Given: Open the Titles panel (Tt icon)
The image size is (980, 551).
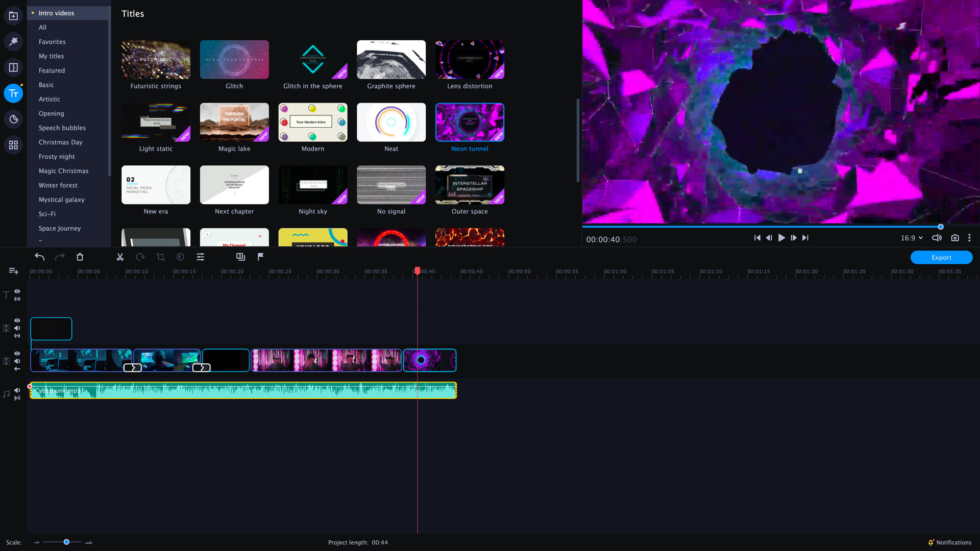Looking at the screenshot, I should [13, 93].
